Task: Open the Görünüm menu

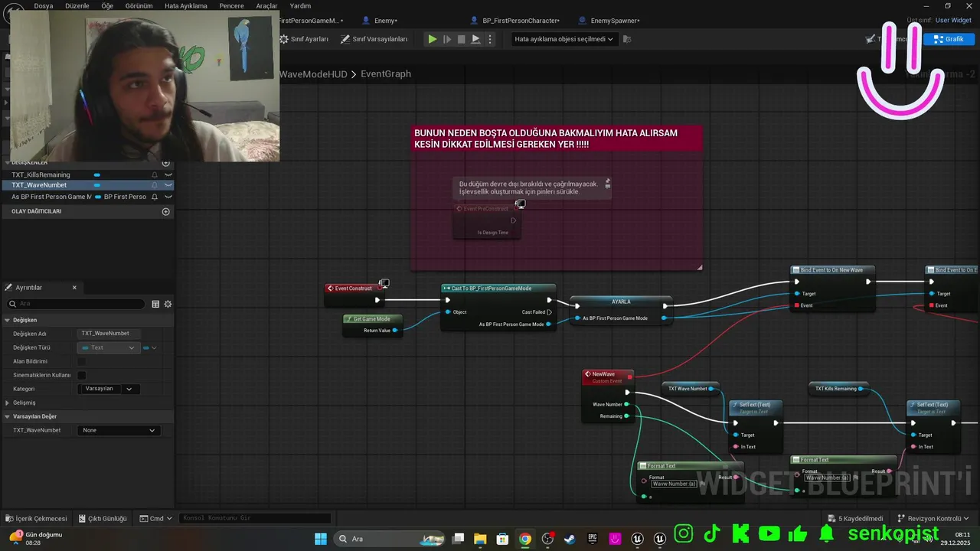Action: coord(139,5)
